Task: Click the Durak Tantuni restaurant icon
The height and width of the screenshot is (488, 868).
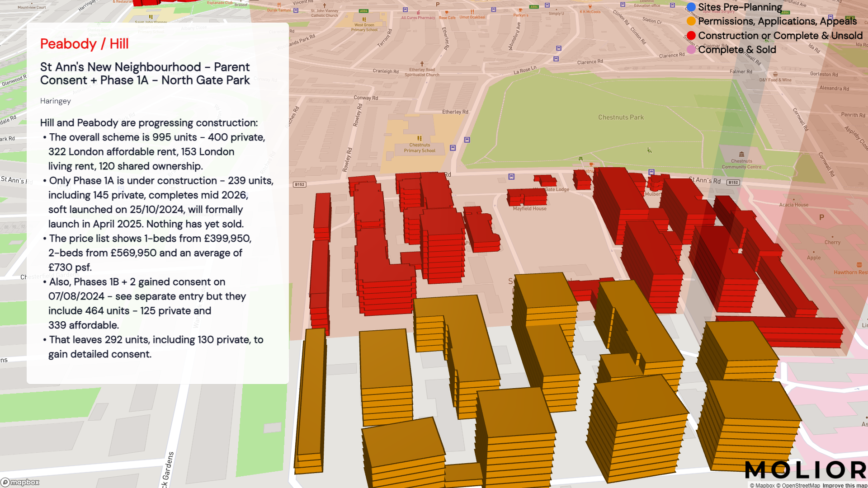Action: click(279, 5)
